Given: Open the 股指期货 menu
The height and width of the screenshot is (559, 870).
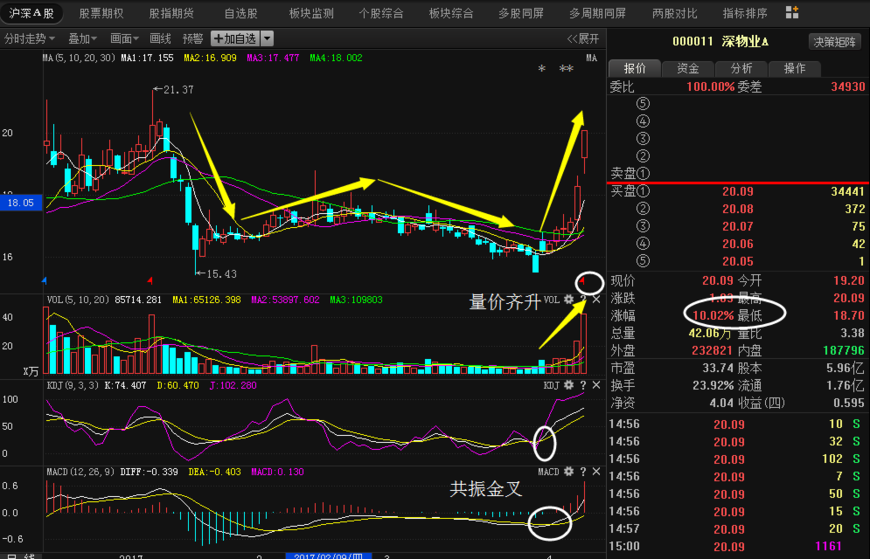Looking at the screenshot, I should (x=171, y=13).
